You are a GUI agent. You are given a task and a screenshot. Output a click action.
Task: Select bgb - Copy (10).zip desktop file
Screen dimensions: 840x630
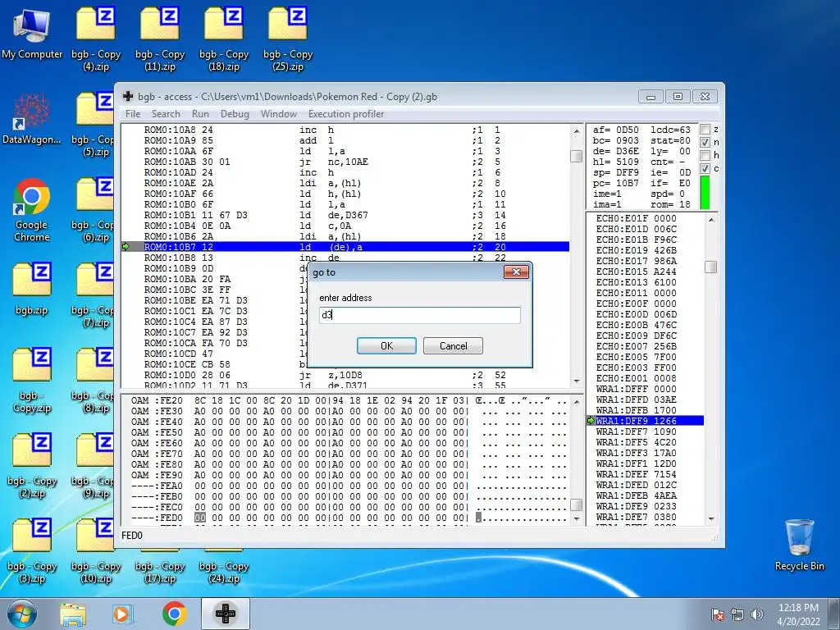pos(96,552)
